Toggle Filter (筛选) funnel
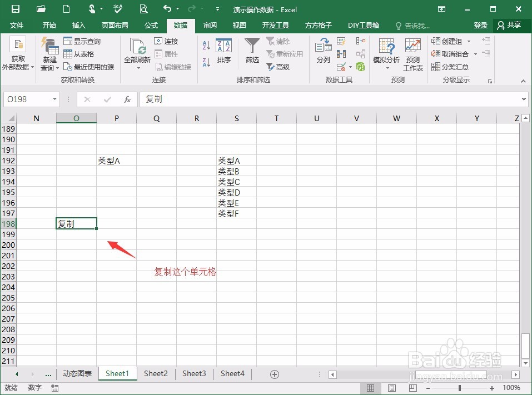The image size is (532, 395). pyautogui.click(x=252, y=51)
